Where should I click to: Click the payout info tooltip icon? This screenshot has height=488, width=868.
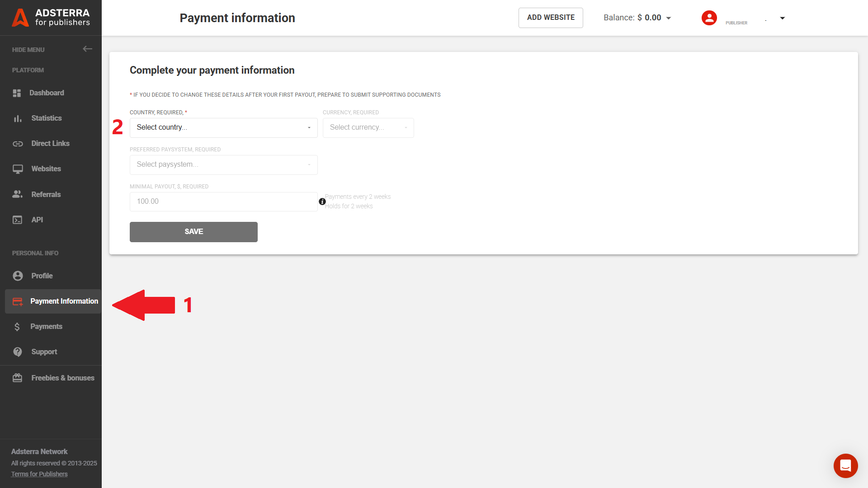click(x=322, y=202)
